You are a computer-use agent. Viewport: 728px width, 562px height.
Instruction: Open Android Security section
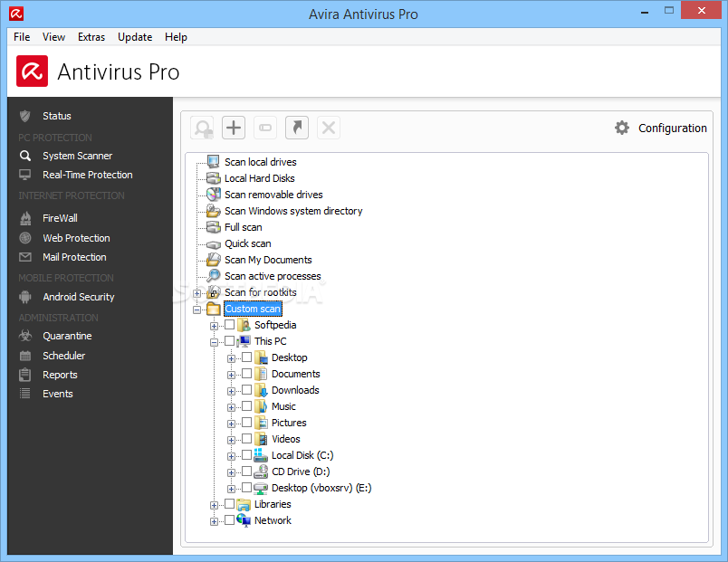(x=79, y=297)
